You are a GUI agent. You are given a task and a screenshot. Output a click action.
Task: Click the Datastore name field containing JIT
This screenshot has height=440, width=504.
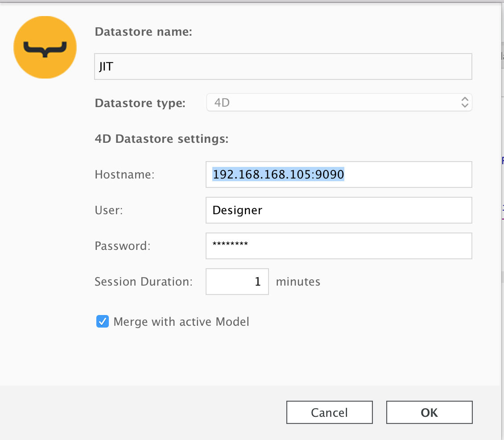(x=283, y=67)
